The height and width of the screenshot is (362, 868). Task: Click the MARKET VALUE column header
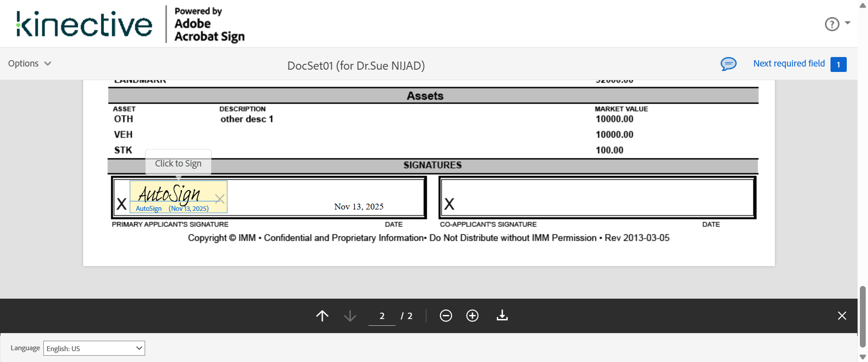[621, 109]
